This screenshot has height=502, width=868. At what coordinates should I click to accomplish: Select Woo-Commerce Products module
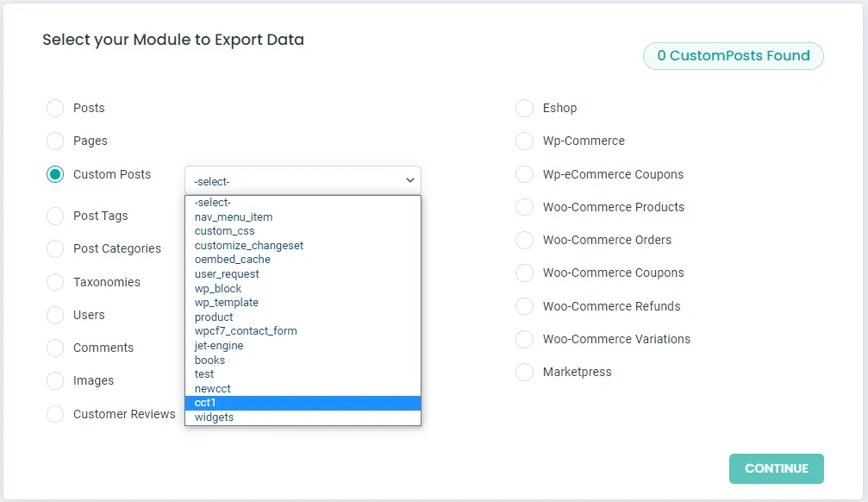click(524, 207)
